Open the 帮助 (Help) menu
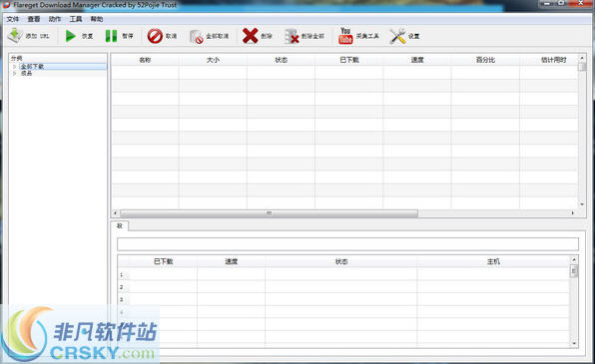 (97, 19)
